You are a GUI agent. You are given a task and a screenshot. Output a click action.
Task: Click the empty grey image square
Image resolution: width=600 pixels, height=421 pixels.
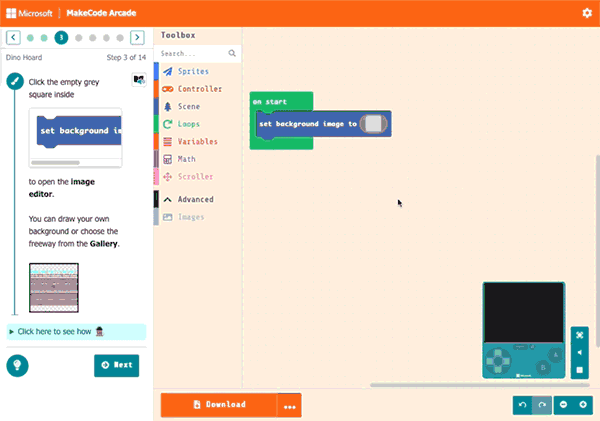pyautogui.click(x=373, y=124)
